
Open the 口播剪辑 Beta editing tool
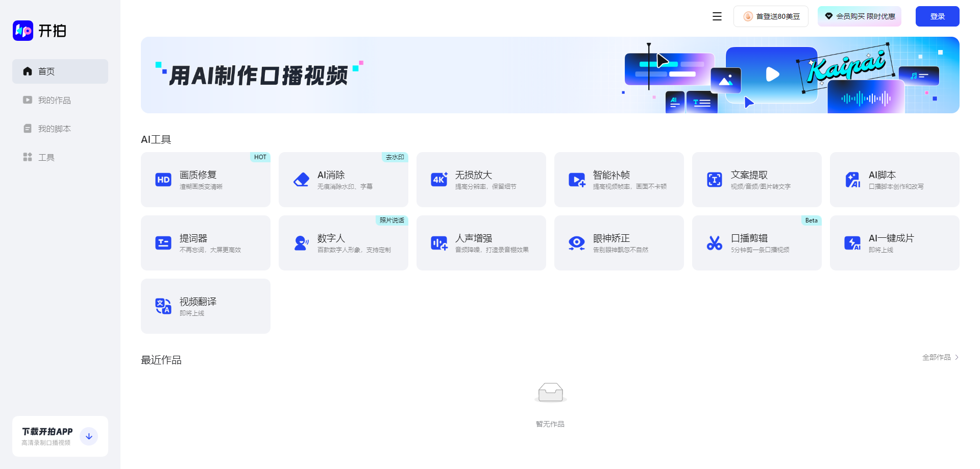click(756, 242)
